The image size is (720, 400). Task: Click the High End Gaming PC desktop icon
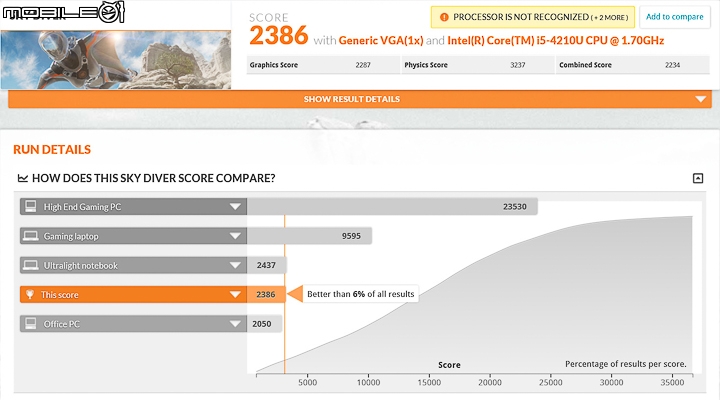(x=31, y=206)
